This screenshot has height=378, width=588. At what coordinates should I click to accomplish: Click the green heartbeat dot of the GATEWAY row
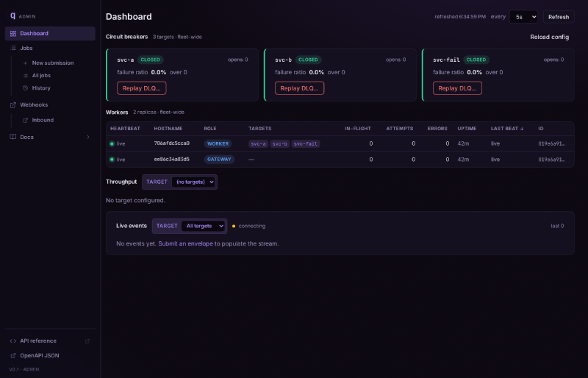click(112, 160)
